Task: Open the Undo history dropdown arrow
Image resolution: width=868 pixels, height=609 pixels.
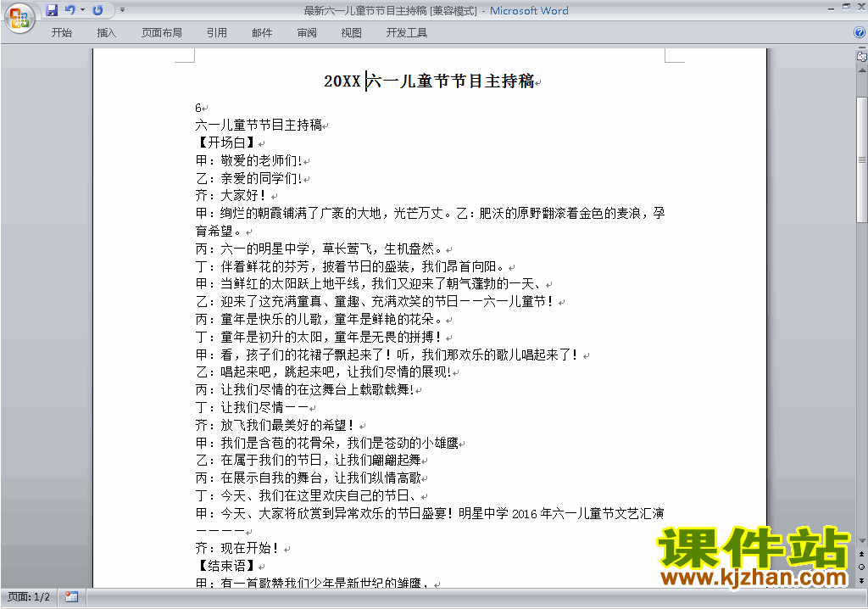Action: tap(82, 10)
